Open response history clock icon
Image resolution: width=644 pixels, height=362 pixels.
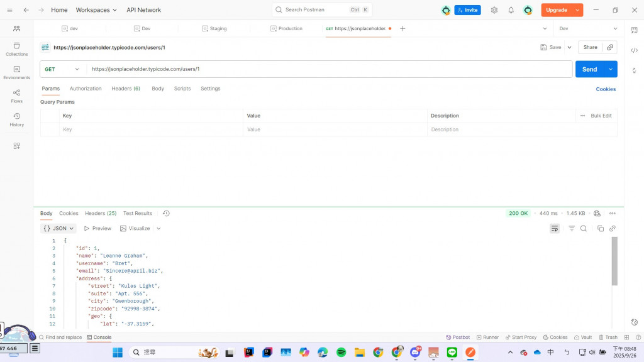166,214
